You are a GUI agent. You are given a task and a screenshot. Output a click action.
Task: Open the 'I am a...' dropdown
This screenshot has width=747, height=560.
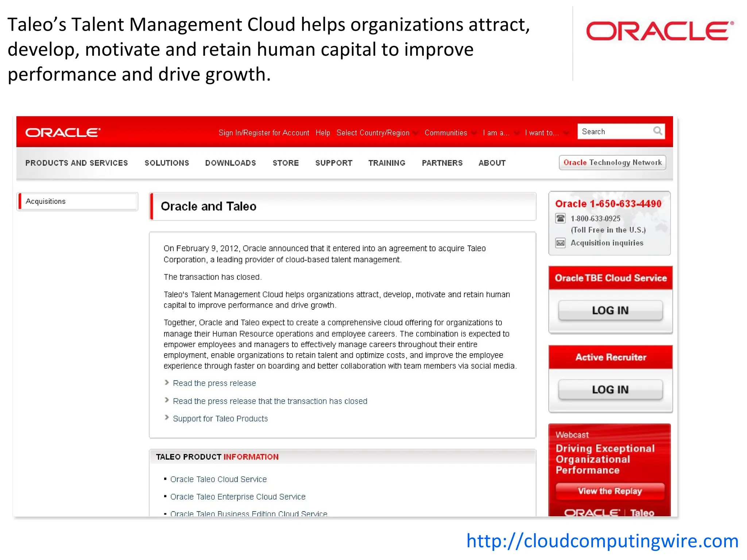pos(501,133)
